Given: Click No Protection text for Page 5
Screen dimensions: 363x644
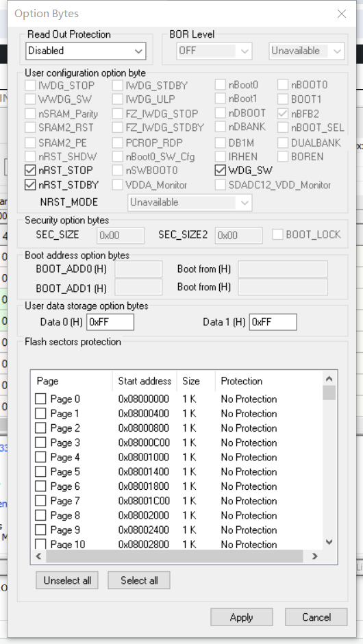Looking at the screenshot, I should click(249, 471).
